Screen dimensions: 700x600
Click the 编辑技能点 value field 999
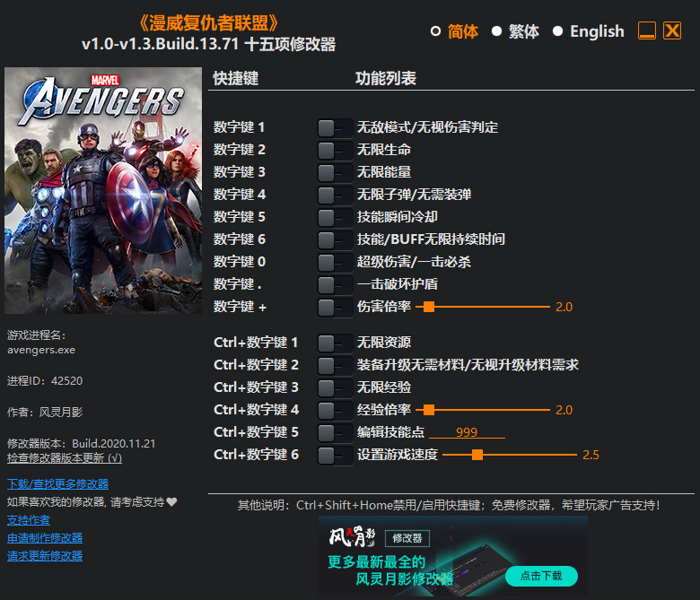click(467, 431)
